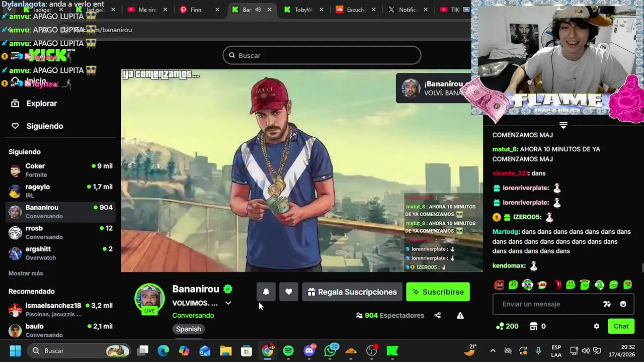Viewport: 644px width, 362px height.
Task: Click the search magnifier in Buscar bar
Action: (x=232, y=55)
